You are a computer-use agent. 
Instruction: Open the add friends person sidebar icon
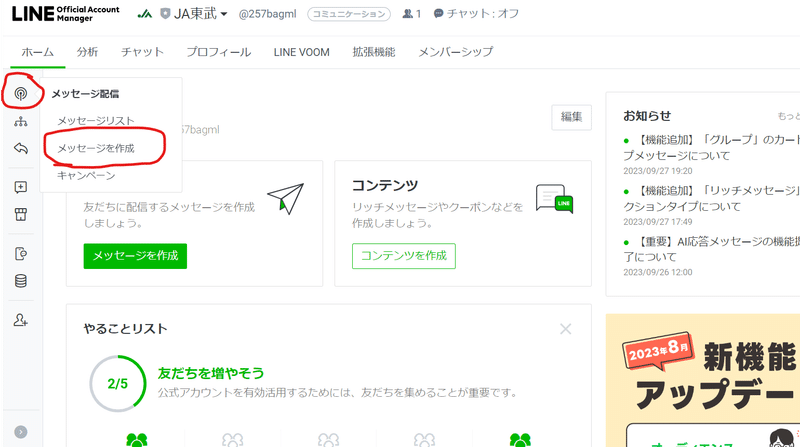point(20,320)
